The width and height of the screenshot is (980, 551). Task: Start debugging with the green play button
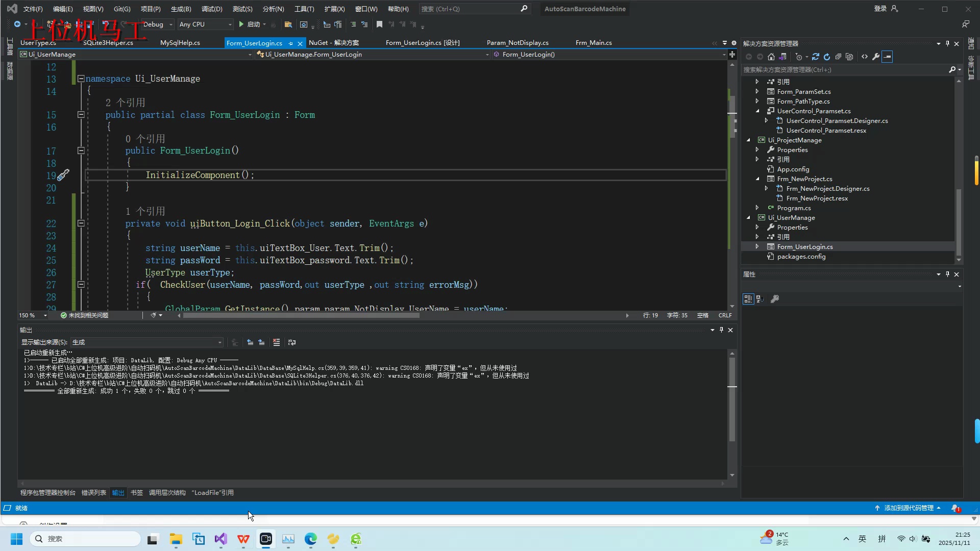241,24
